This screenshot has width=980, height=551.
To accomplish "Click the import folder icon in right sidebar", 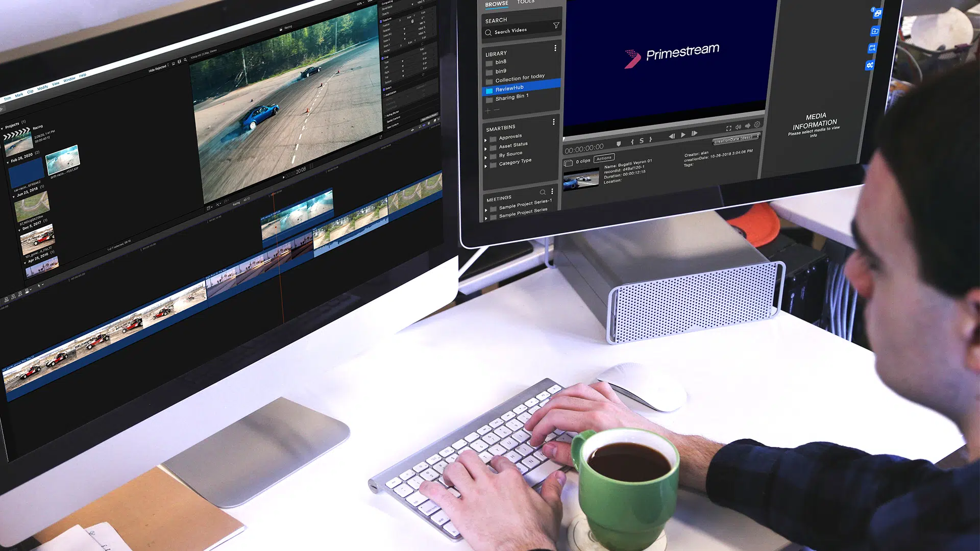I will pyautogui.click(x=874, y=32).
